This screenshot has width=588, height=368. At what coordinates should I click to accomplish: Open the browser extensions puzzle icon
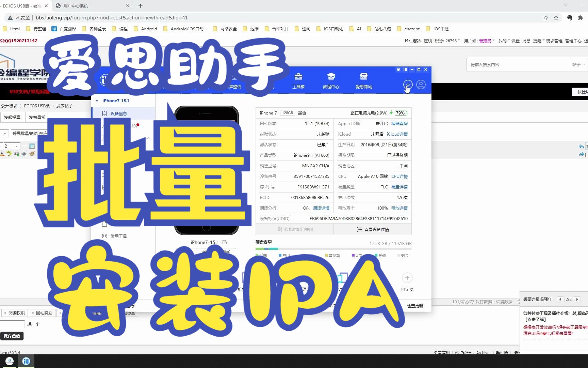pyautogui.click(x=581, y=18)
